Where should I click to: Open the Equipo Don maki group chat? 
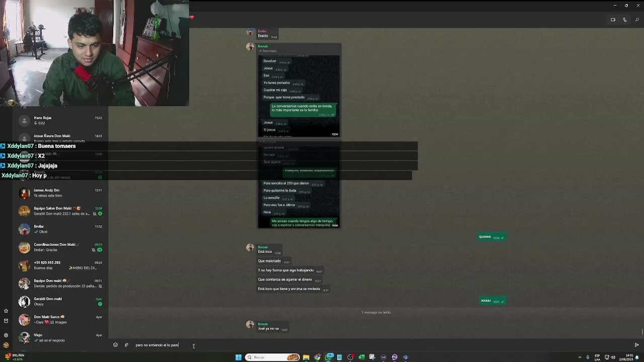click(x=60, y=283)
